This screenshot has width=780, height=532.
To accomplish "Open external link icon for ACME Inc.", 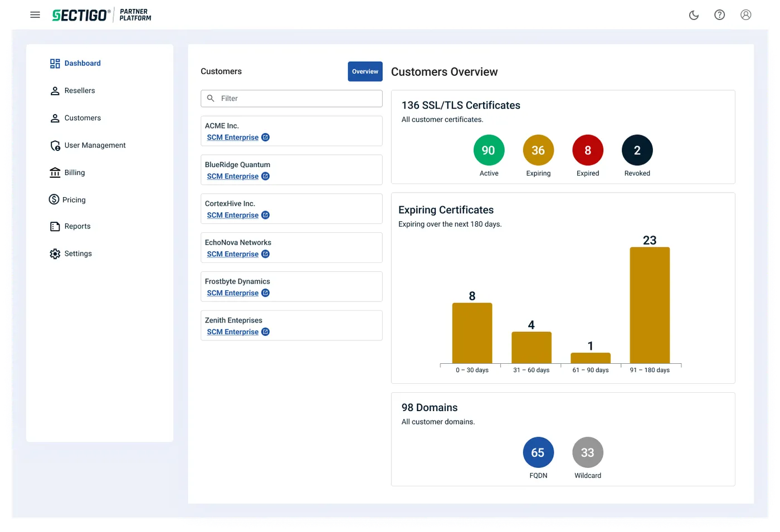I will click(266, 138).
